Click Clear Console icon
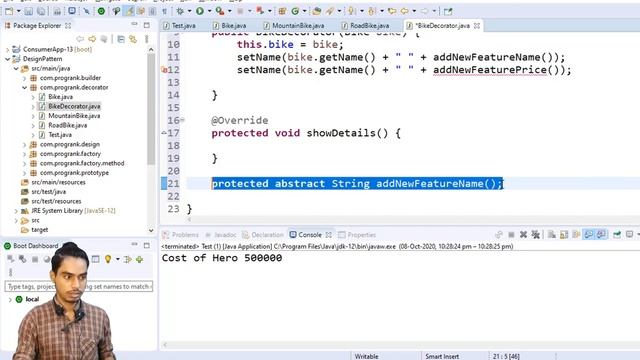The height and width of the screenshot is (360, 640). coord(551,235)
